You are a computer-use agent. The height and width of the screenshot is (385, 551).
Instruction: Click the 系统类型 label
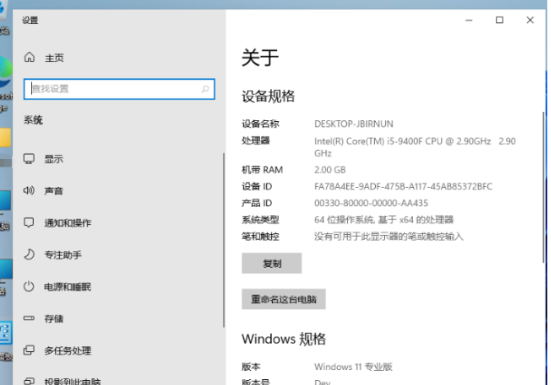point(260,220)
